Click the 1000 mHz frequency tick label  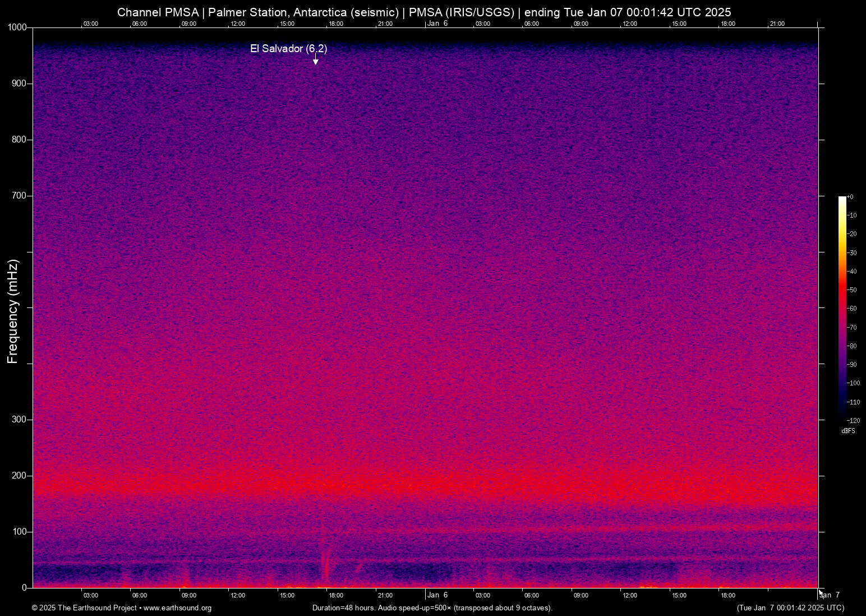pos(17,27)
